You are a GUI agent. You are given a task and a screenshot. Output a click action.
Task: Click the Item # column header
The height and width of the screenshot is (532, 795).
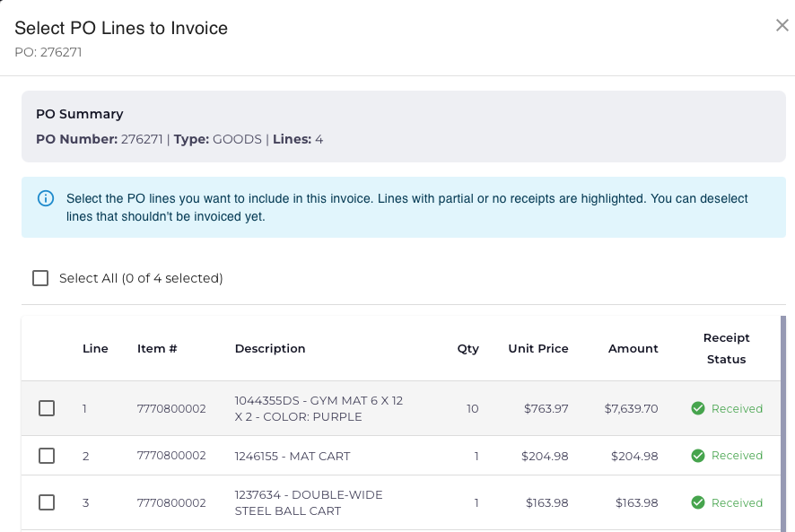(x=157, y=349)
